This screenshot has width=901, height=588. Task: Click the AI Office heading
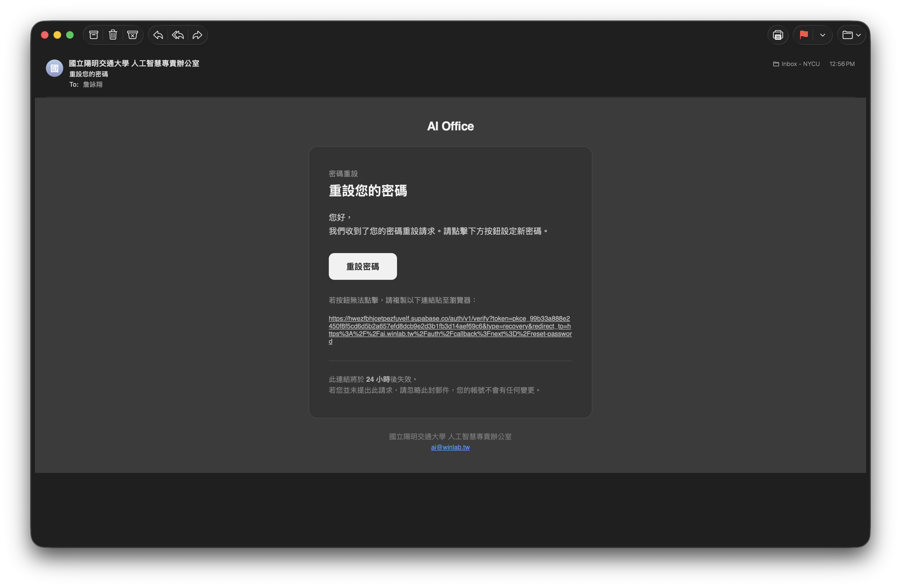pyautogui.click(x=450, y=126)
